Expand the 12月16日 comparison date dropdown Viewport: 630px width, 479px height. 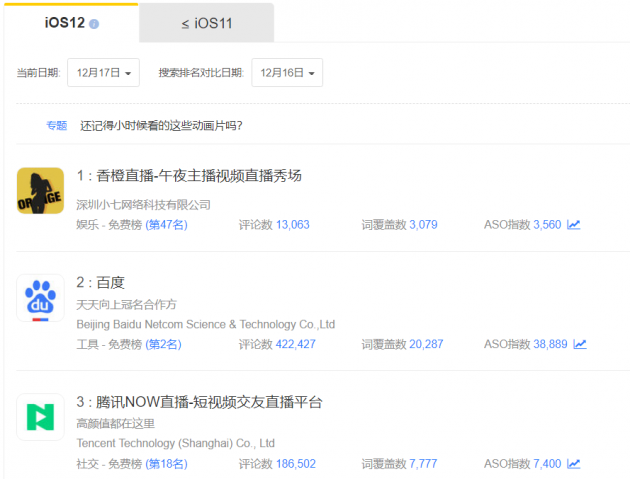(x=287, y=73)
